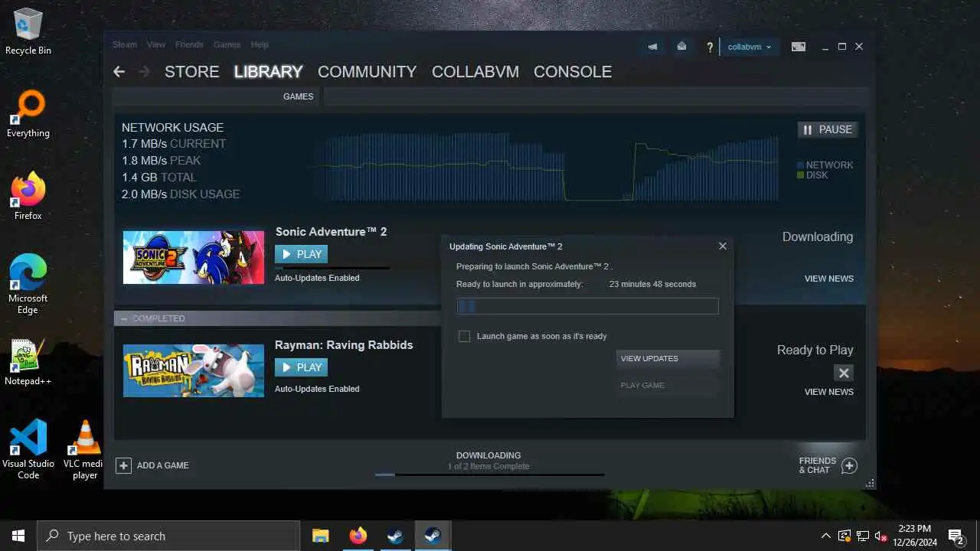Open the VLC media player desktop shortcut
Screen dimensions: 980x551
point(84,450)
